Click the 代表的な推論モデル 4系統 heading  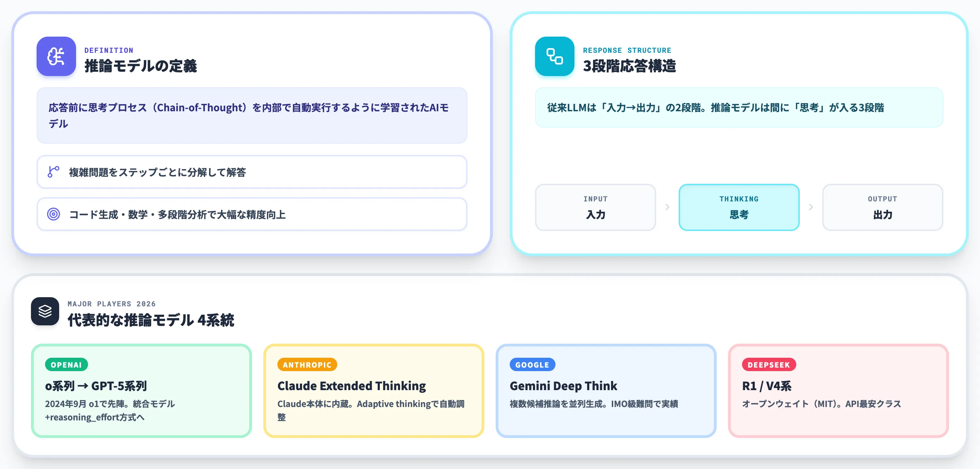click(x=151, y=320)
